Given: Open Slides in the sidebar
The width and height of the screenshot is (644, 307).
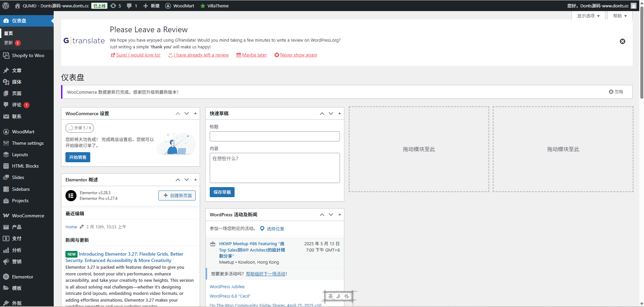Looking at the screenshot, I should pos(27,177).
